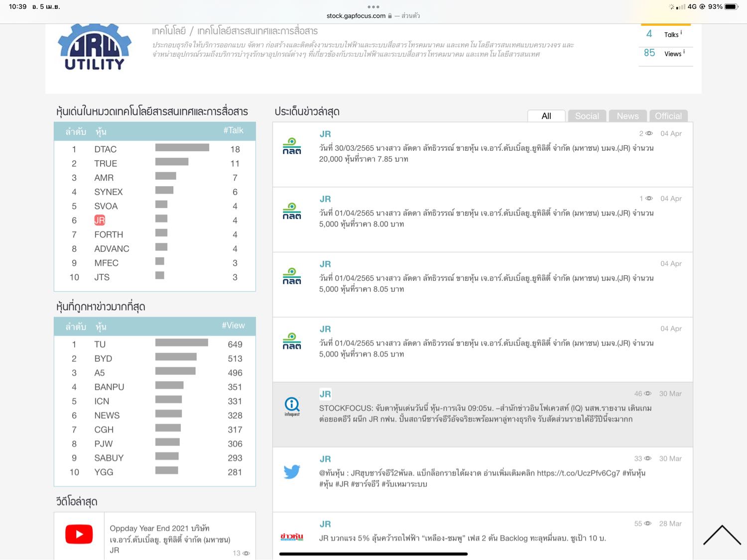Click the JR title on the 7.85 baht news
This screenshot has width=747, height=560.
tap(325, 134)
